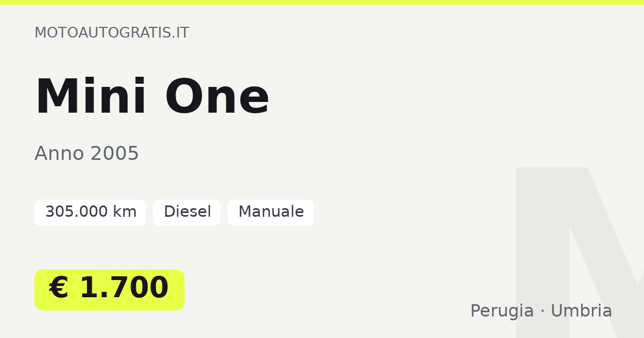The width and height of the screenshot is (644, 338).
Task: Click the .IT suffix of site name
Action: [180, 33]
